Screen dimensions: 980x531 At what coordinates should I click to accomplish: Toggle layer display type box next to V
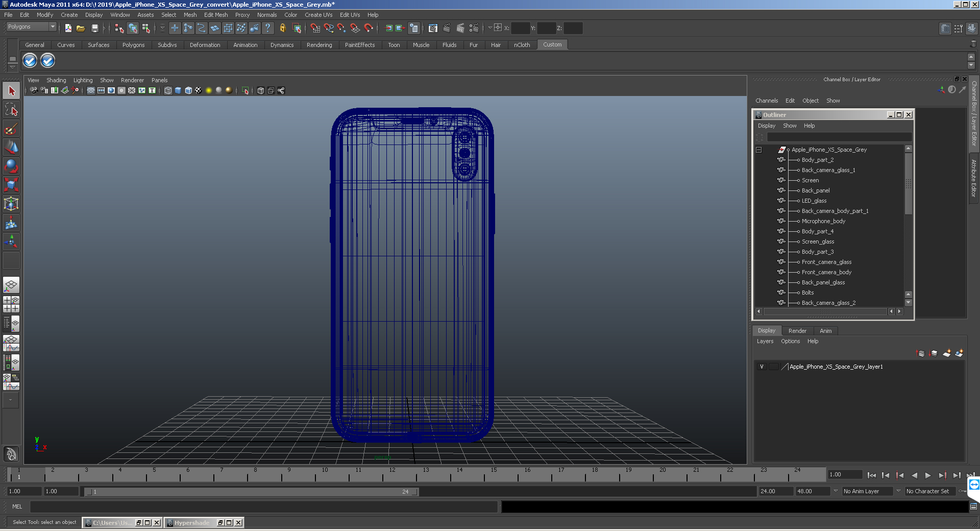pos(774,367)
